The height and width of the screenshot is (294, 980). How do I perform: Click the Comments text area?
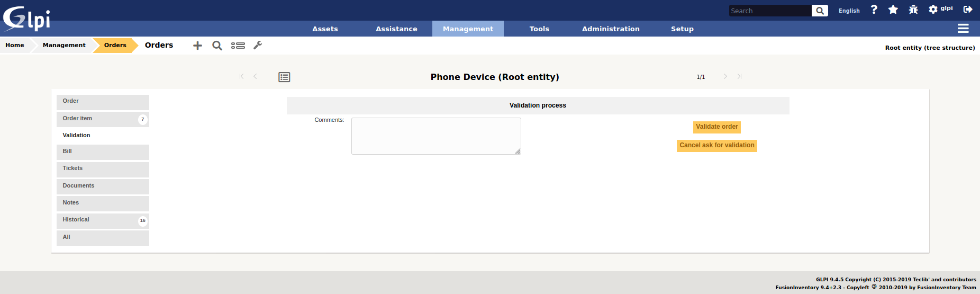[x=435, y=136]
